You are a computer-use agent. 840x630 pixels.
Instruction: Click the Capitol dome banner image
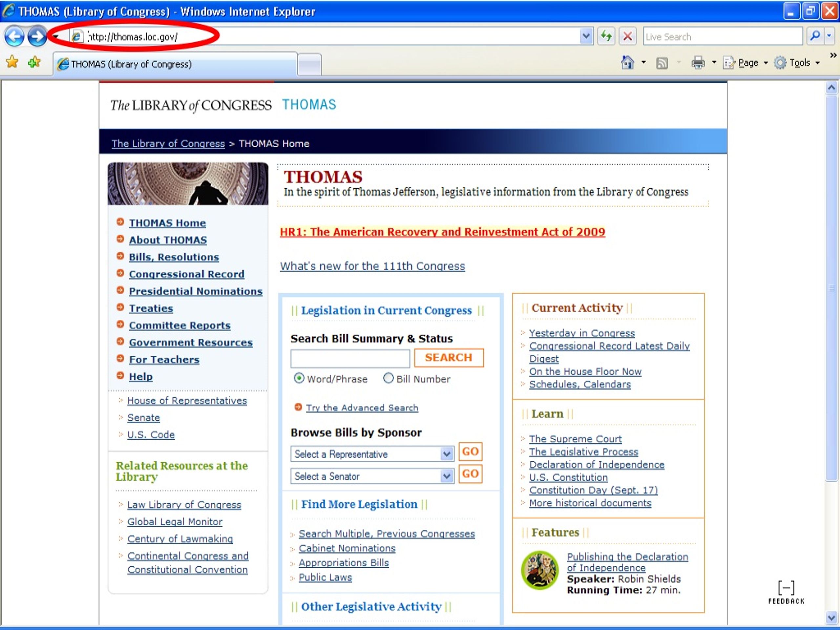coord(188,184)
